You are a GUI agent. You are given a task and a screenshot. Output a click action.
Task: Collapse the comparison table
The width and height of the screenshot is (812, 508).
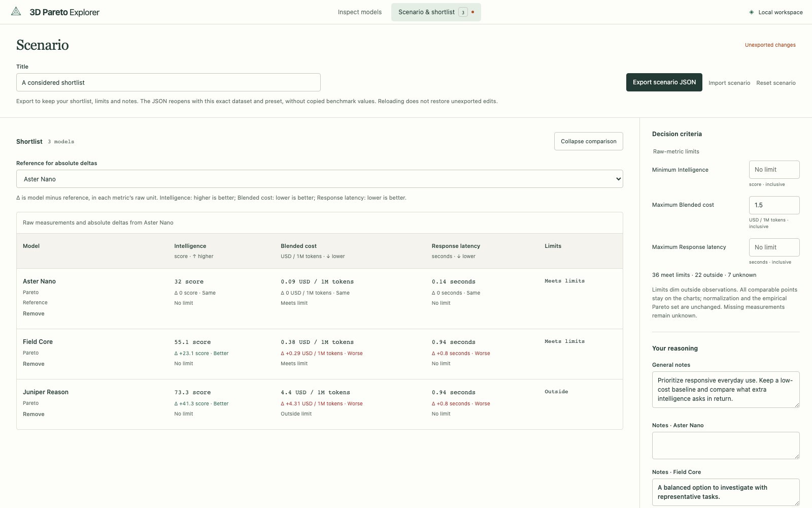pyautogui.click(x=589, y=141)
